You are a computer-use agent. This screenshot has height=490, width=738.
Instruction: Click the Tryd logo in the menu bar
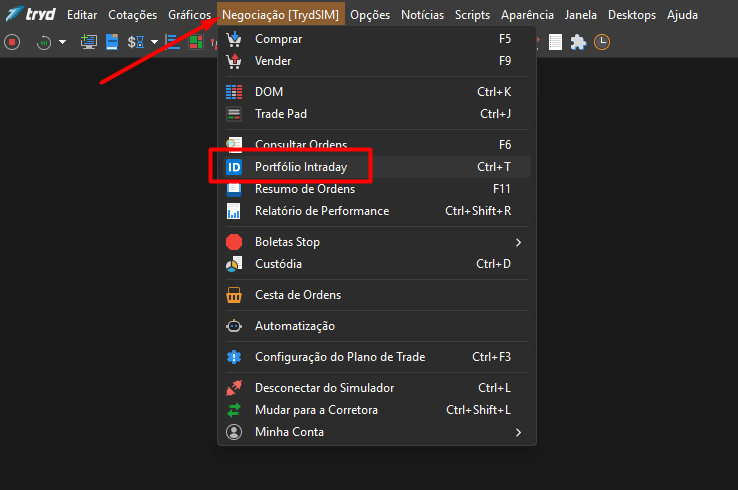coord(31,14)
